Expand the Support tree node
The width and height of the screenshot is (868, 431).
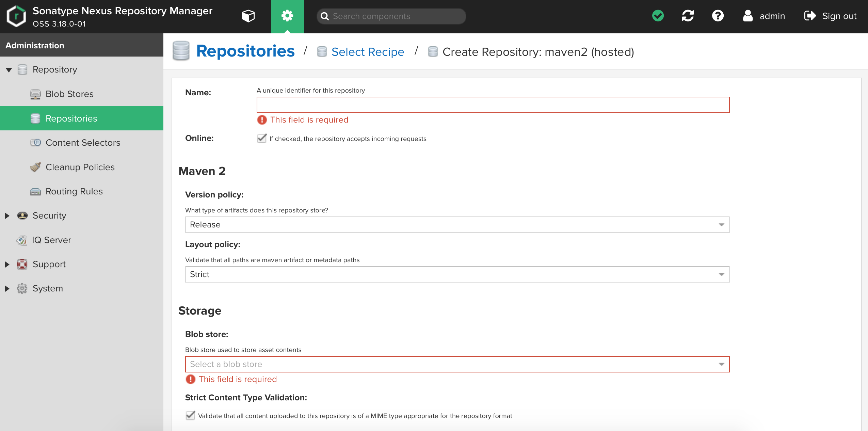[7, 264]
